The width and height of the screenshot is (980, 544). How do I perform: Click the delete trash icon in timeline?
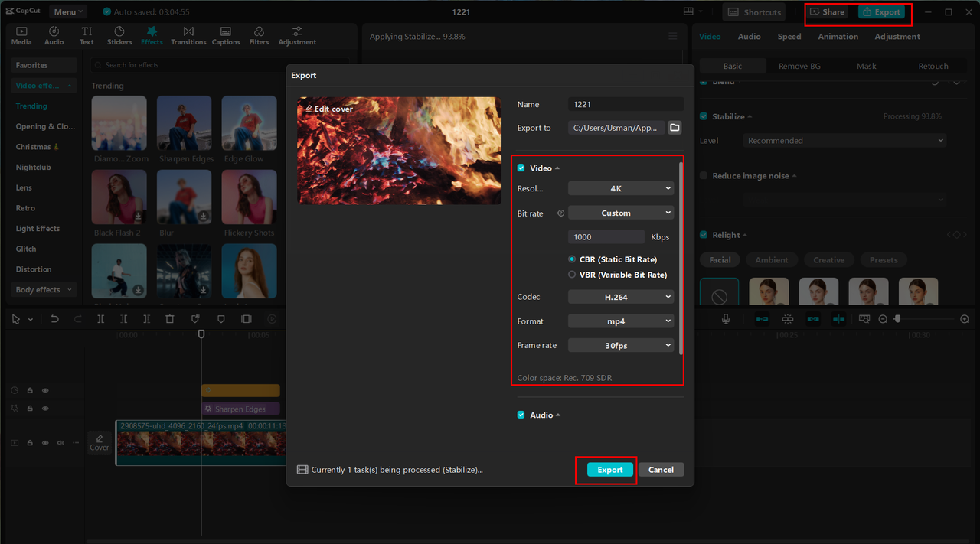pos(170,319)
